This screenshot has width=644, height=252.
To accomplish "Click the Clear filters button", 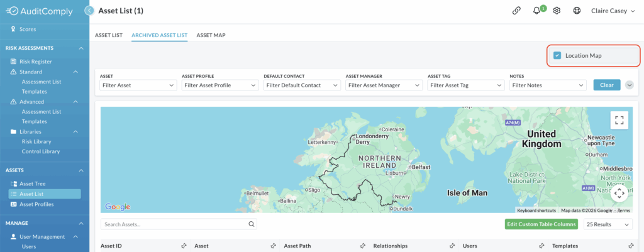I will tap(606, 85).
